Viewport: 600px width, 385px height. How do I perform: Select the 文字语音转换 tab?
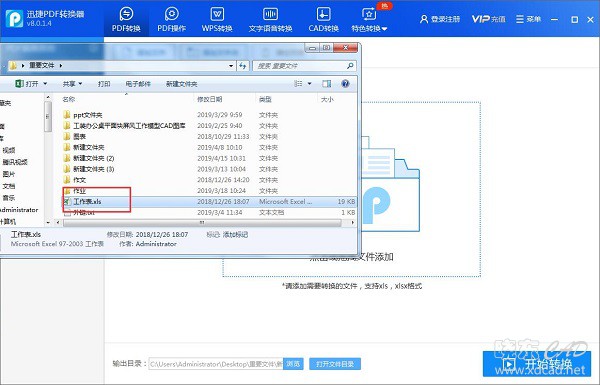[x=270, y=19]
